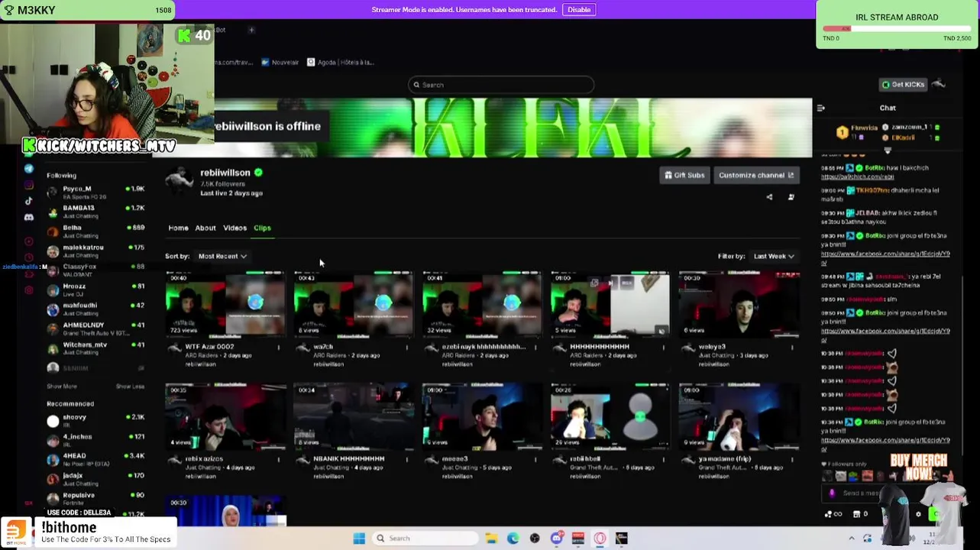Expand the chat leaderboard down arrow
980x550 pixels.
(888, 150)
